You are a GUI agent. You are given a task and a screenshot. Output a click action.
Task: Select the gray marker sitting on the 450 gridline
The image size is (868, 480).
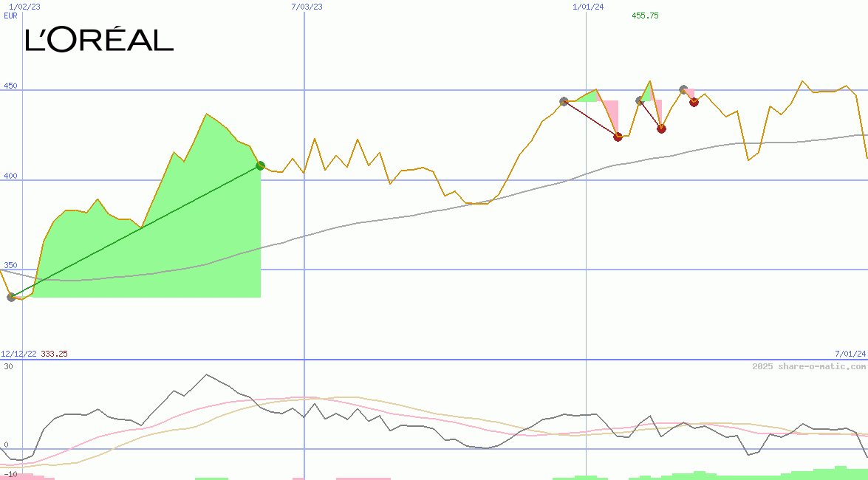[683, 89]
